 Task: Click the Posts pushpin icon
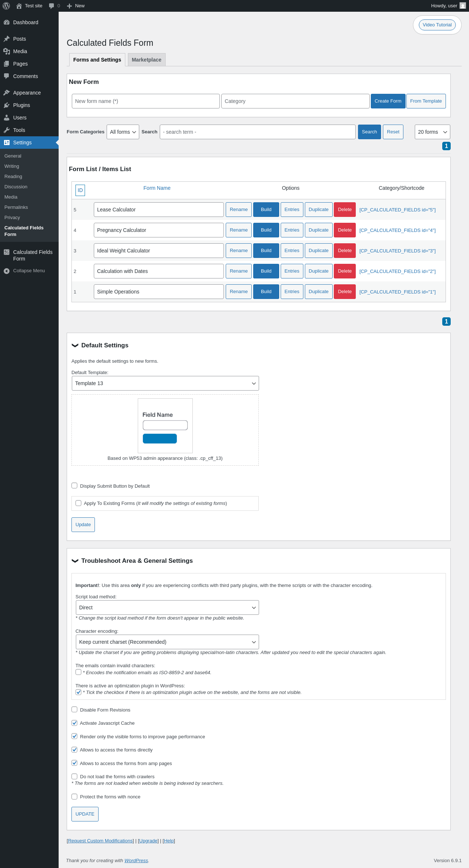tap(7, 39)
